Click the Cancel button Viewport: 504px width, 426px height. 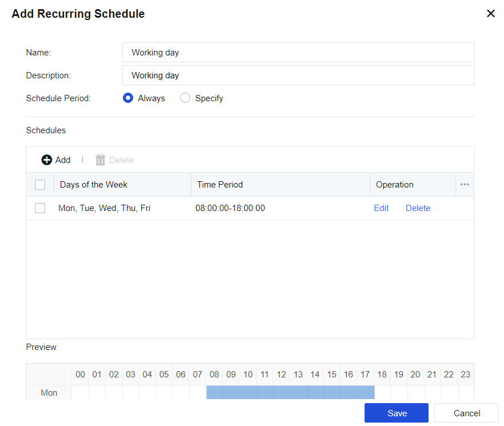tap(466, 413)
